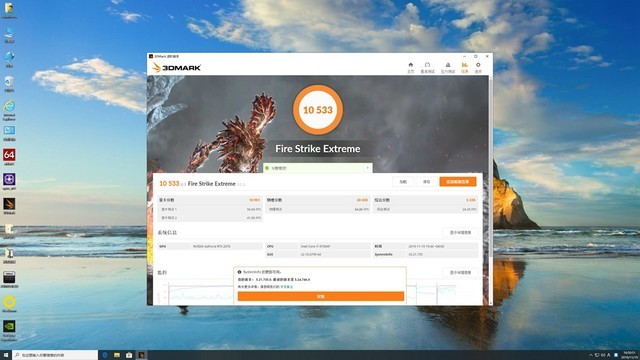Select the orange Results tab icon

(x=464, y=67)
